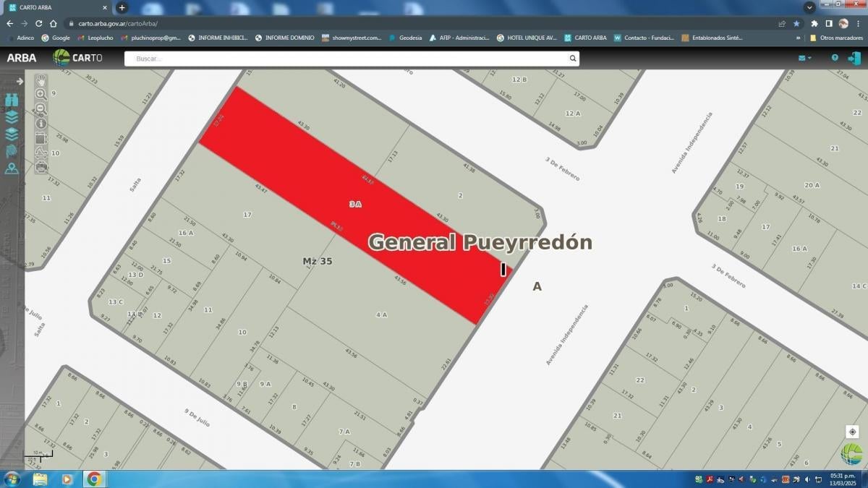Image resolution: width=868 pixels, height=488 pixels.
Task: Expand the hidden bookmarks chevron
Action: pos(798,38)
